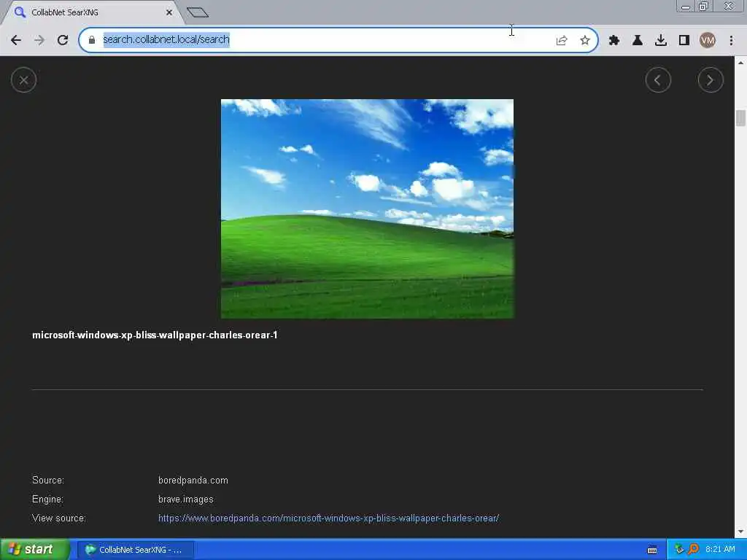
Task: Open the boredpanda.com view source link
Action: pyautogui.click(x=328, y=518)
